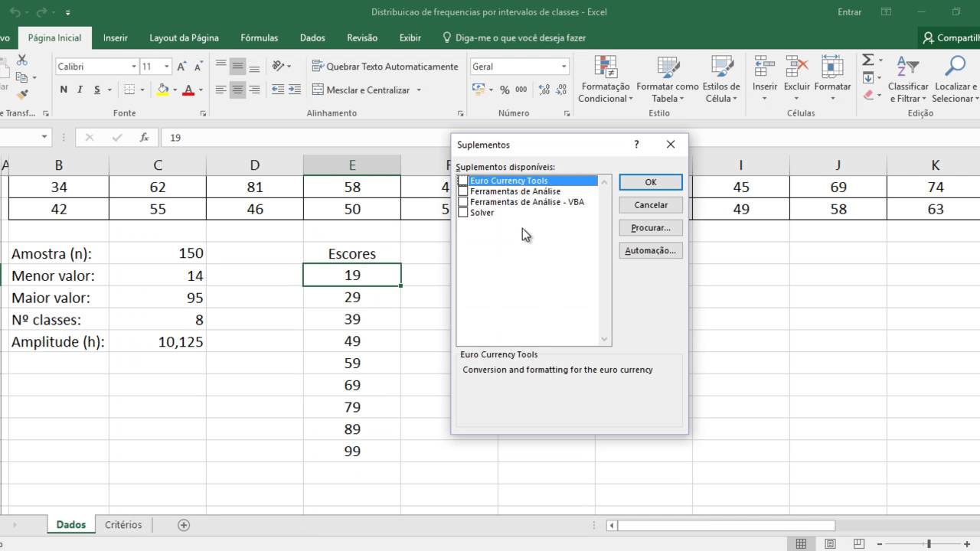Click the text orientation icon
The width and height of the screenshot is (980, 551).
point(279,66)
